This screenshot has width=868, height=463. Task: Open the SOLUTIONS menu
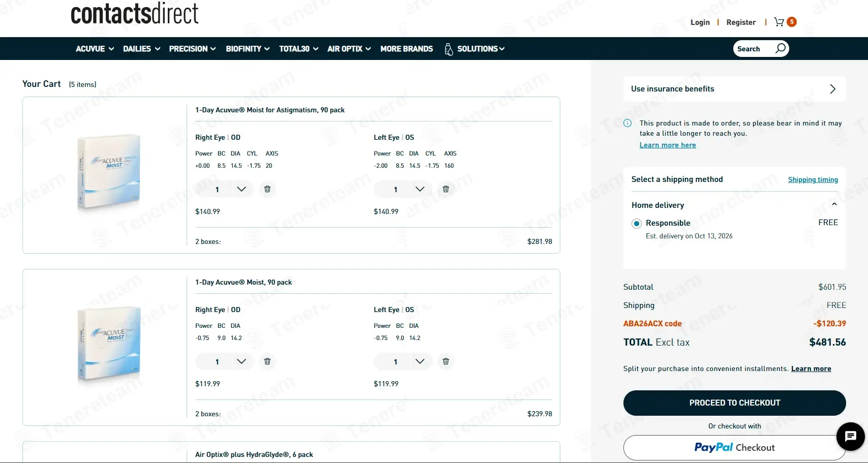pyautogui.click(x=481, y=49)
